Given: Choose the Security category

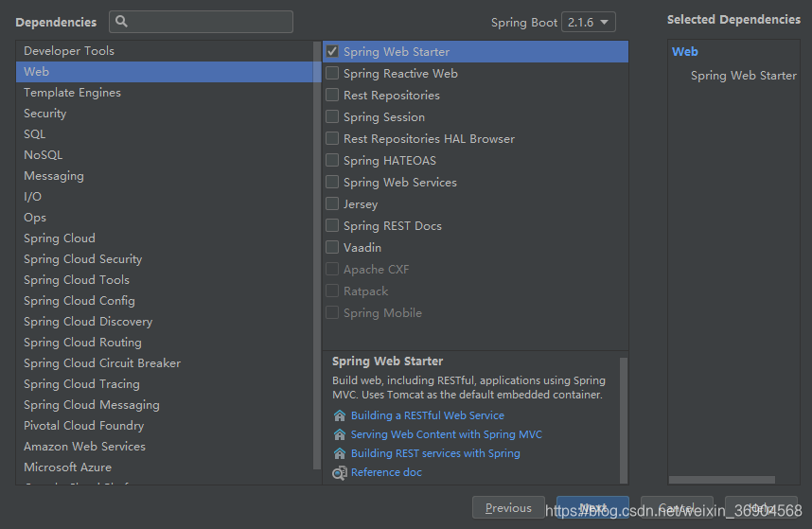Looking at the screenshot, I should pyautogui.click(x=165, y=113).
